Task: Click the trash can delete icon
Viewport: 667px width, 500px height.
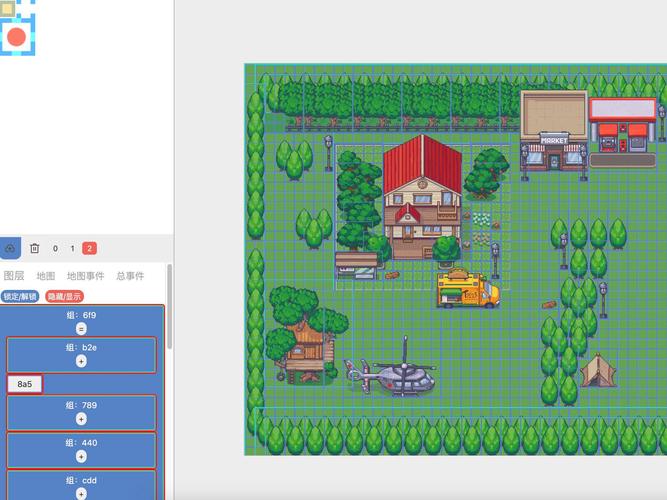Action: [34, 248]
